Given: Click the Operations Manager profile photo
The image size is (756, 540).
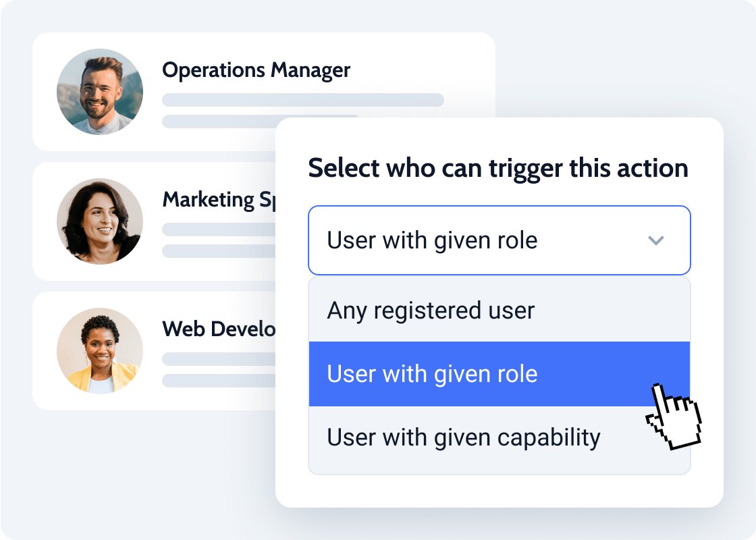Looking at the screenshot, I should [x=100, y=92].
